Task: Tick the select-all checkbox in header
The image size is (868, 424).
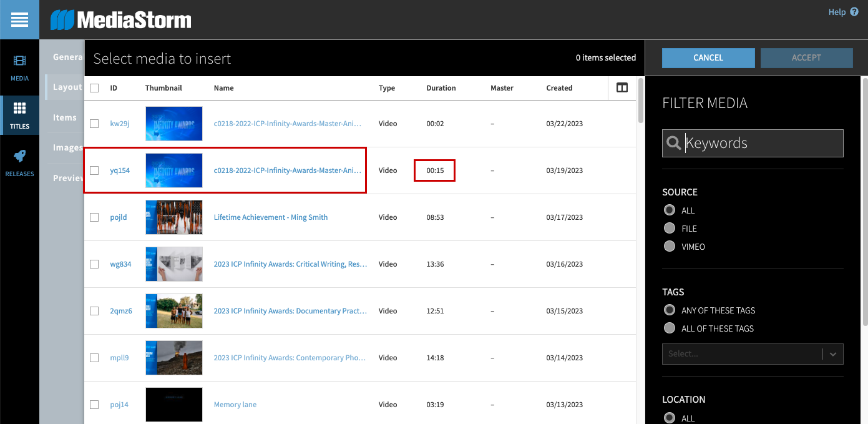Action: coord(94,88)
